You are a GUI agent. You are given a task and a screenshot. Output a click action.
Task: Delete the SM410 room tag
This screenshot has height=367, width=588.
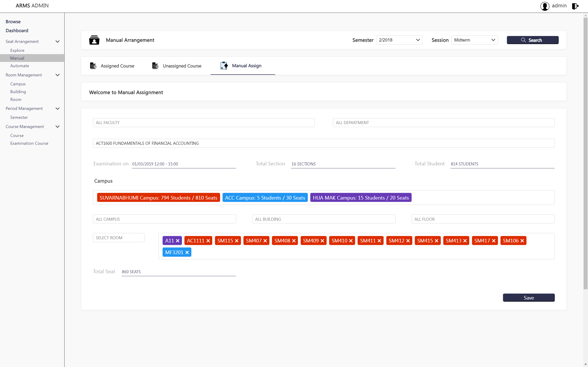[x=351, y=241]
